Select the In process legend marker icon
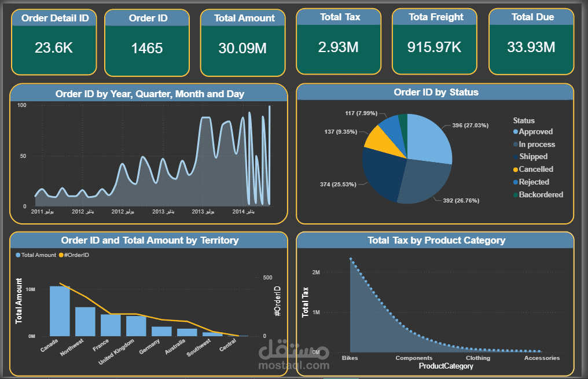The height and width of the screenshot is (379, 588). (515, 144)
